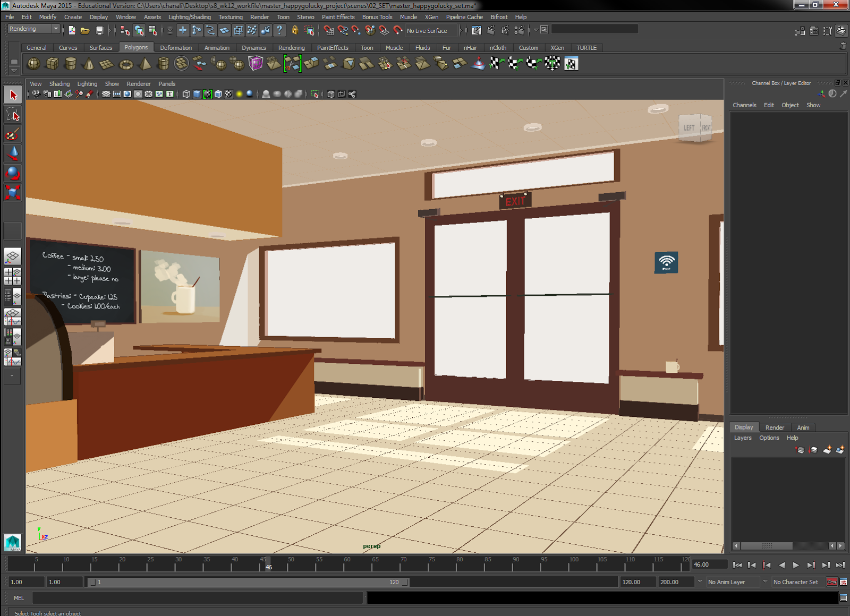Create a polygon torus from shelf
Viewport: 850px width, 616px height.
click(x=126, y=64)
